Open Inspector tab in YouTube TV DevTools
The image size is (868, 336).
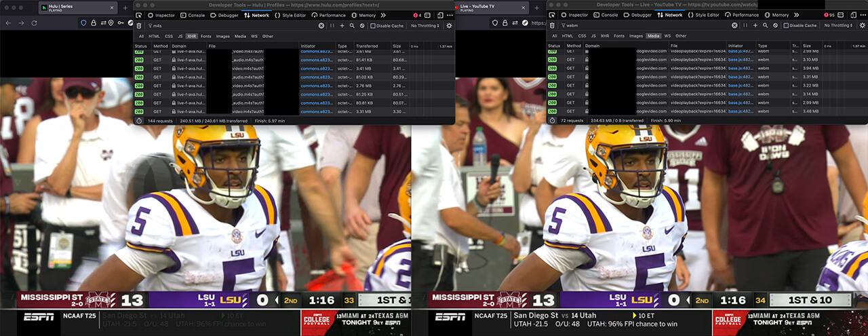(x=574, y=15)
